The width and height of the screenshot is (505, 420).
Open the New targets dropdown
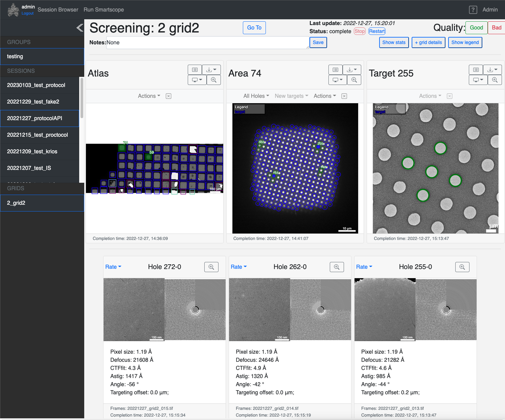tap(292, 96)
